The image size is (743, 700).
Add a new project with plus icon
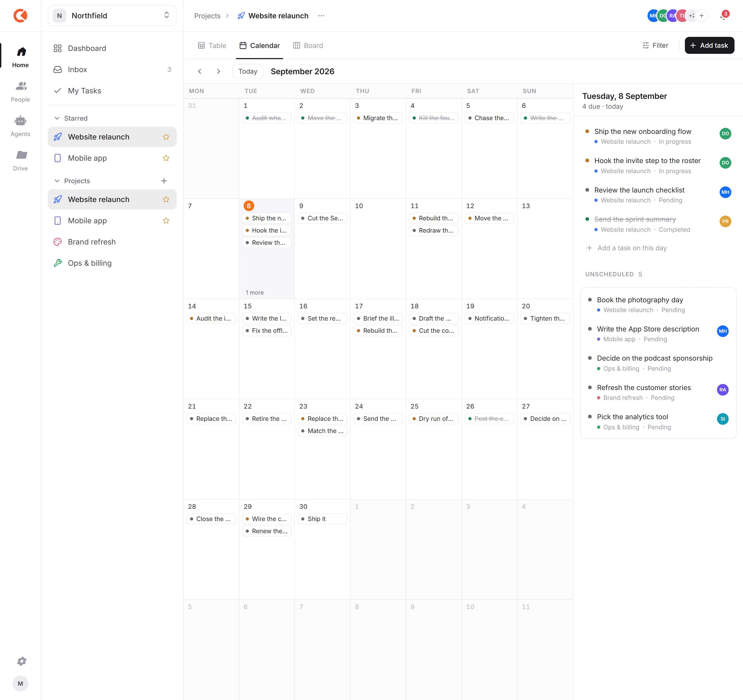[x=164, y=181]
